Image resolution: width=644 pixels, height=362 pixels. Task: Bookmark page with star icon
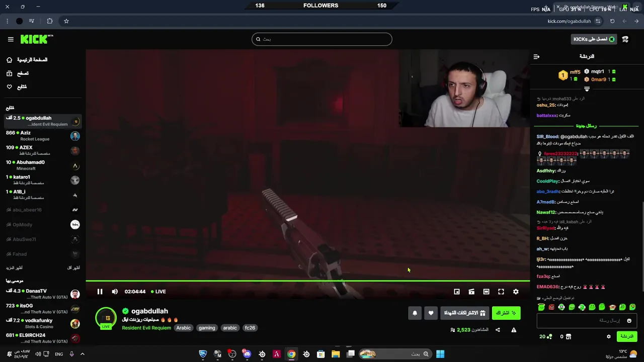[66, 21]
